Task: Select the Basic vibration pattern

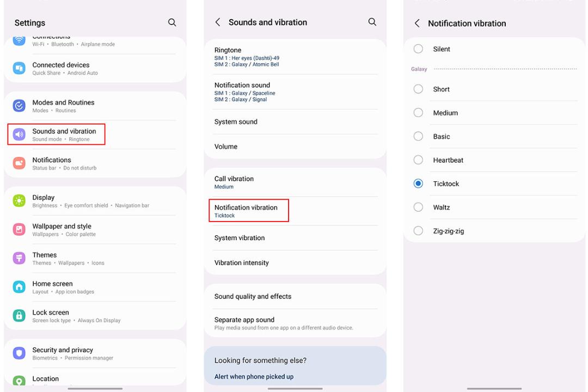Action: click(418, 136)
